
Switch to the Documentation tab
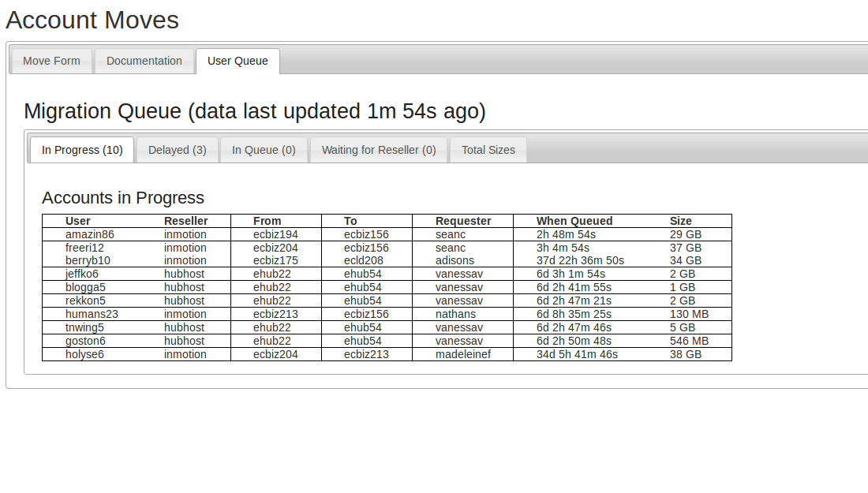144,61
